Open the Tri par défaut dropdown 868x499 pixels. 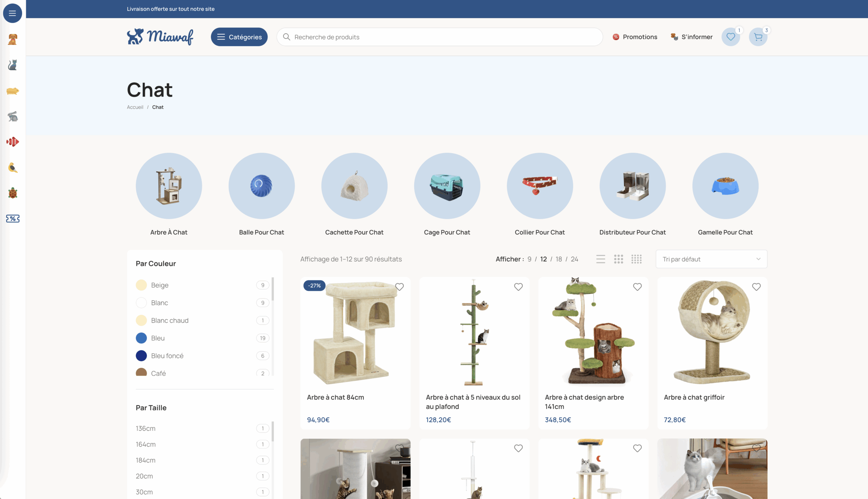pyautogui.click(x=711, y=259)
